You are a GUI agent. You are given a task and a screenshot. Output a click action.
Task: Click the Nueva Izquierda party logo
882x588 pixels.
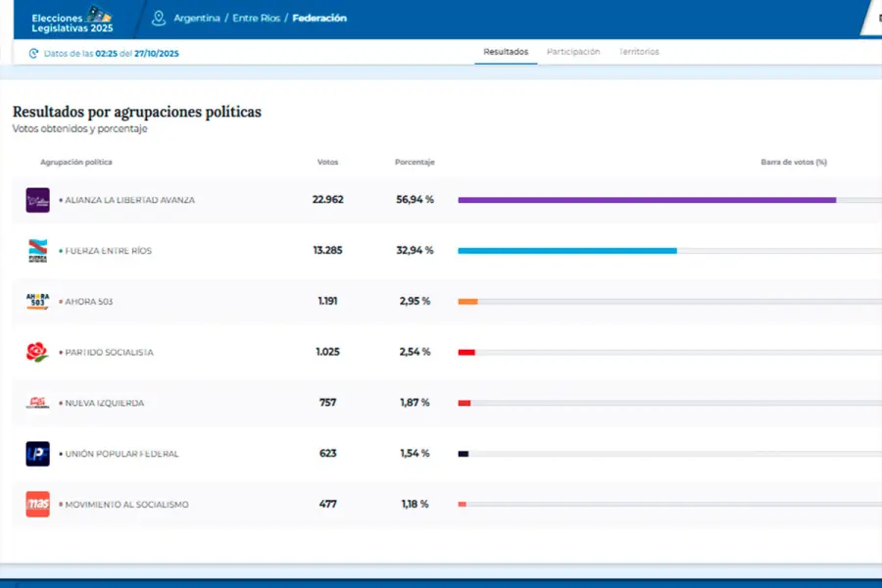pyautogui.click(x=37, y=403)
